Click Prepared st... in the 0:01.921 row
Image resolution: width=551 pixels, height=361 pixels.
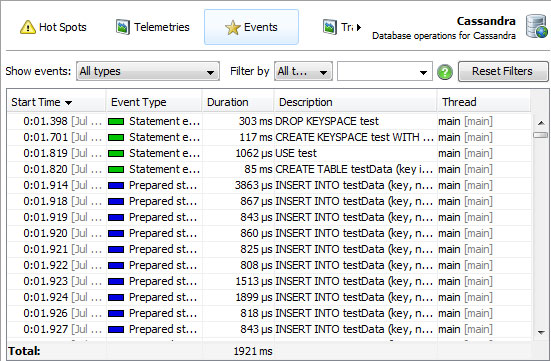(163, 249)
